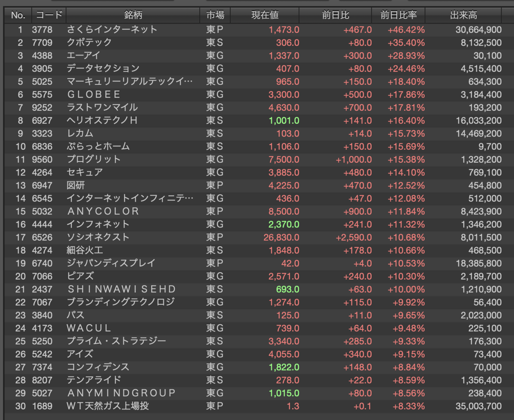Select the レカム stock name
Screen dimensions: 514x420
80,133
